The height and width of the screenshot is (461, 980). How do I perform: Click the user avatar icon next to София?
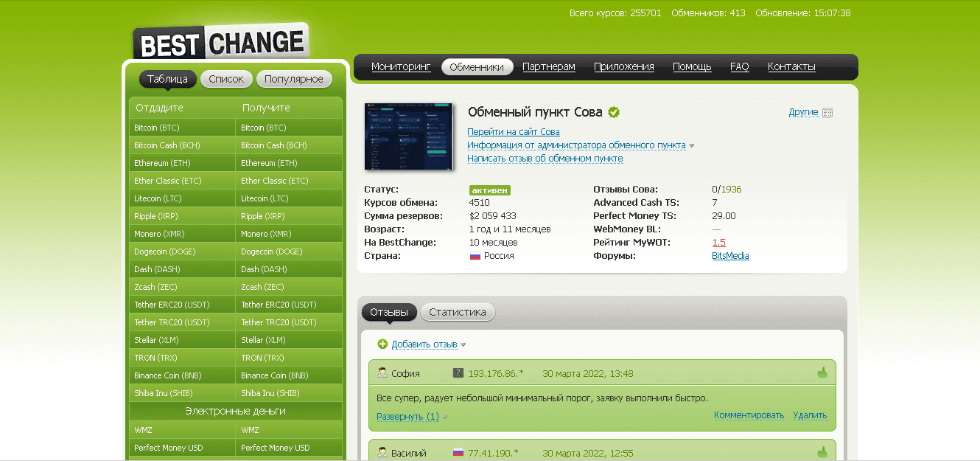click(x=382, y=373)
